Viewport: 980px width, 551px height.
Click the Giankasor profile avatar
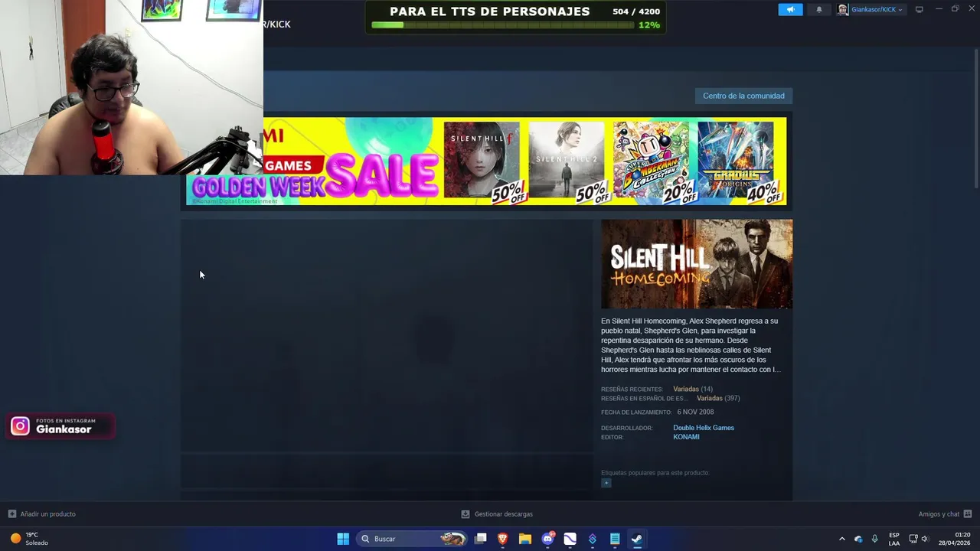pos(843,10)
